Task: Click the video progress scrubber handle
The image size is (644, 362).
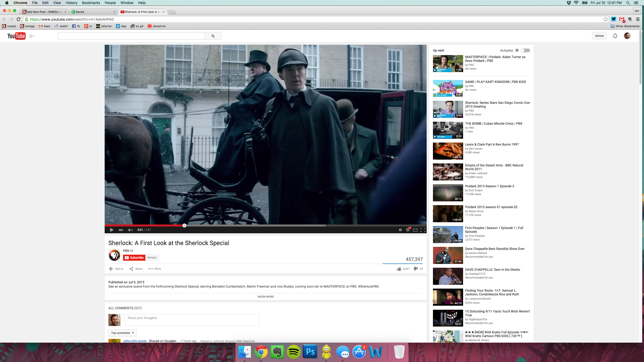Action: point(184,225)
